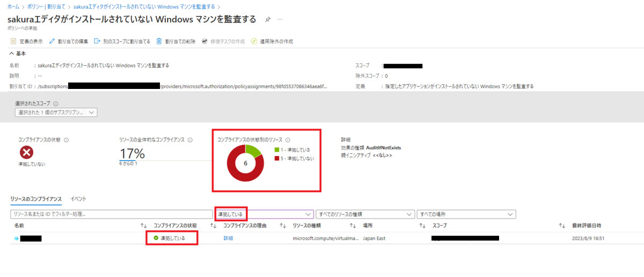Open the 準拠している compliance filter dropdown
The width and height of the screenshot is (644, 277).
point(265,214)
